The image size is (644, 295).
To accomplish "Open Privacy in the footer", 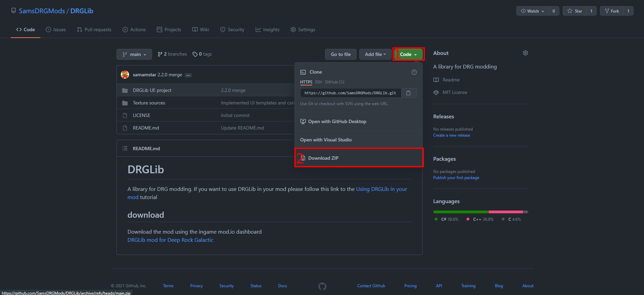I will 196,286.
